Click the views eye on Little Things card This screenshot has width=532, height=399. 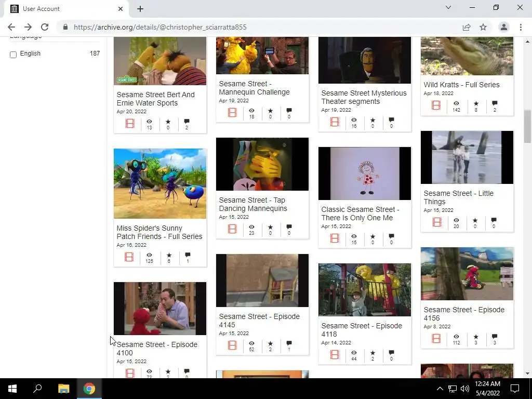click(x=456, y=220)
